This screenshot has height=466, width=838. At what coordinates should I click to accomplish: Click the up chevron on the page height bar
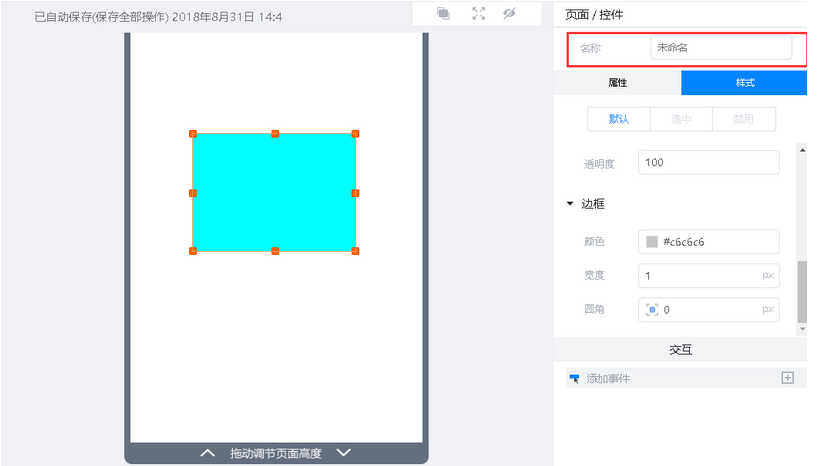pos(208,453)
